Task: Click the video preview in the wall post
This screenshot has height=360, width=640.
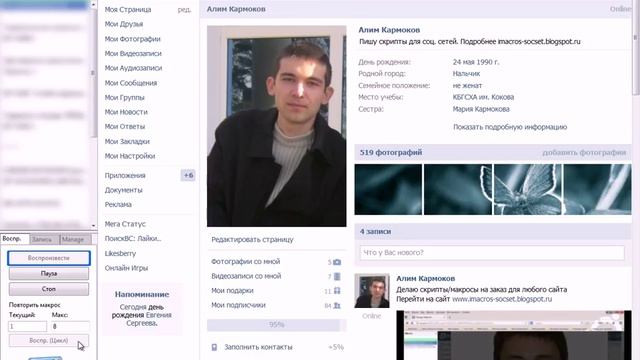Action: [513, 335]
